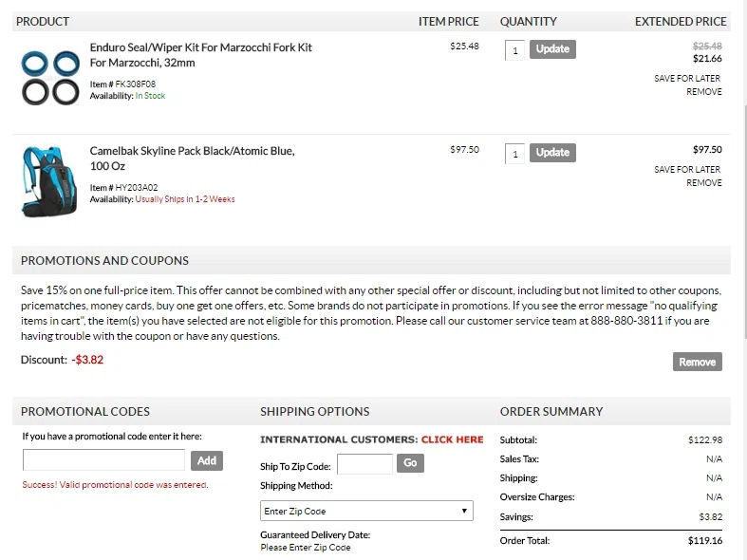Save the Camelbak Skyline Pack for later
Image resolution: width=747 pixels, height=560 pixels.
tap(687, 170)
